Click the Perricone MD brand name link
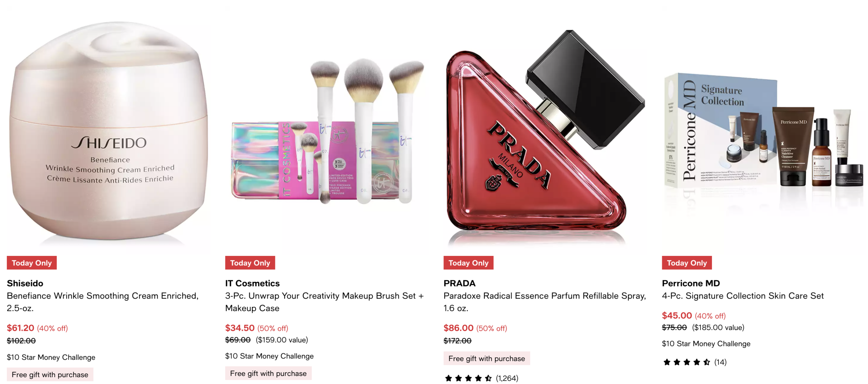 691,283
